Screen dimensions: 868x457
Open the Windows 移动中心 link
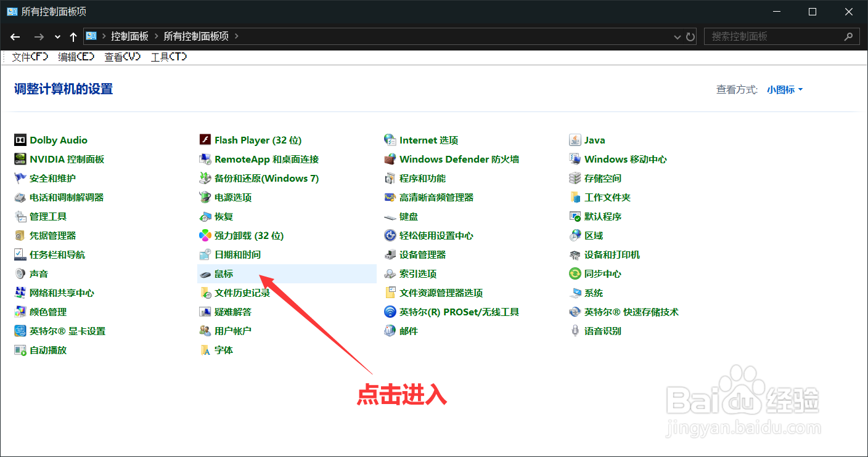(626, 159)
